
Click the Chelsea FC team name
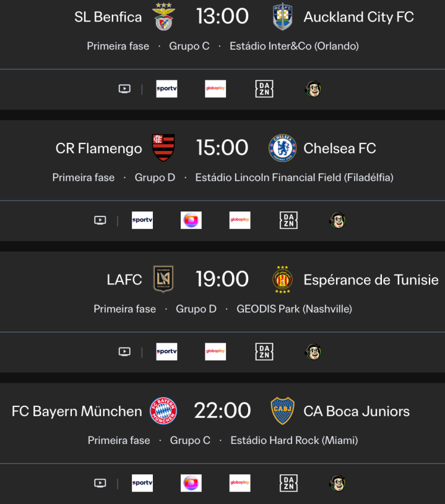coord(340,148)
